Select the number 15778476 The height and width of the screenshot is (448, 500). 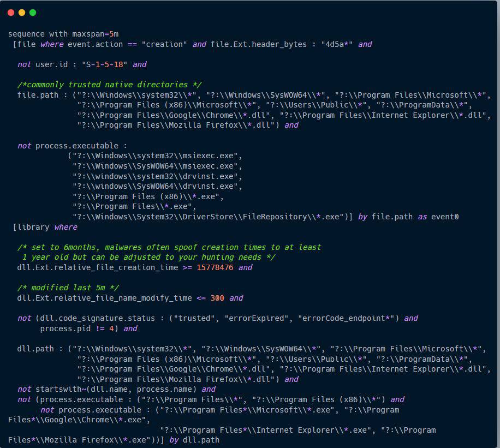[215, 267]
